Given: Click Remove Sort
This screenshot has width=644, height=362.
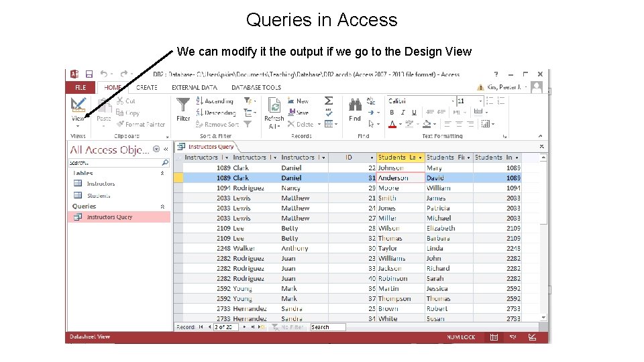Looking at the screenshot, I should (x=217, y=124).
